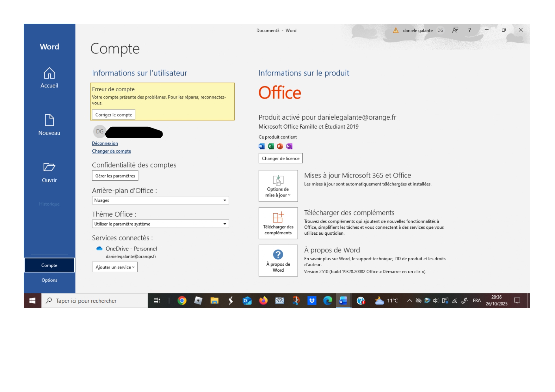Click the help question mark in title bar
The height and width of the screenshot is (392, 555).
470,30
